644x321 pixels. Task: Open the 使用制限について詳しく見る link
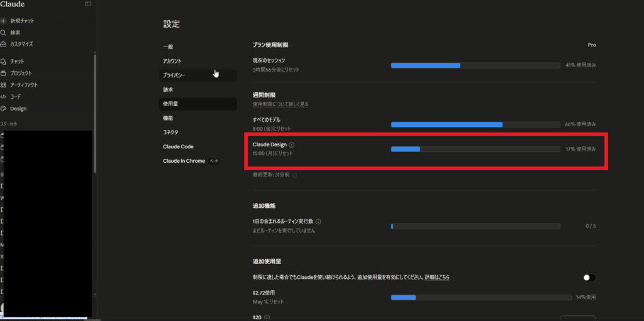pos(280,104)
